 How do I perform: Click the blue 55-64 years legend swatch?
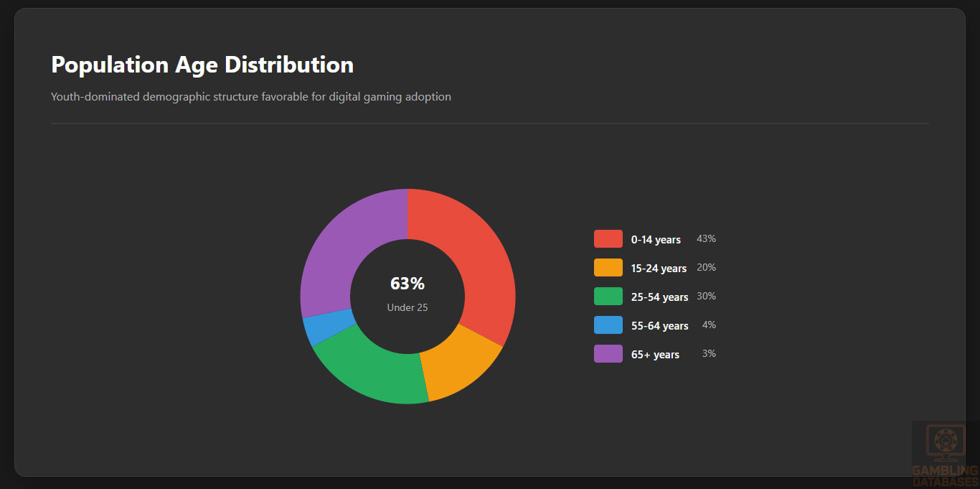[x=608, y=325]
